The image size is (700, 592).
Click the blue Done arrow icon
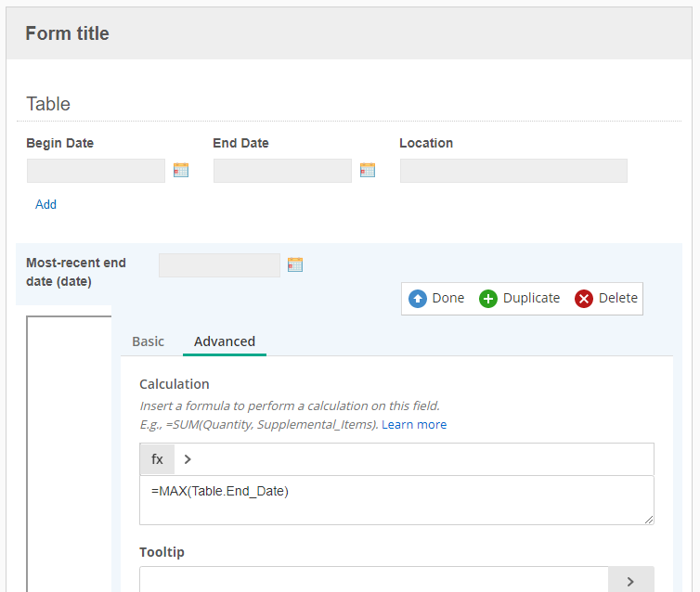point(418,299)
